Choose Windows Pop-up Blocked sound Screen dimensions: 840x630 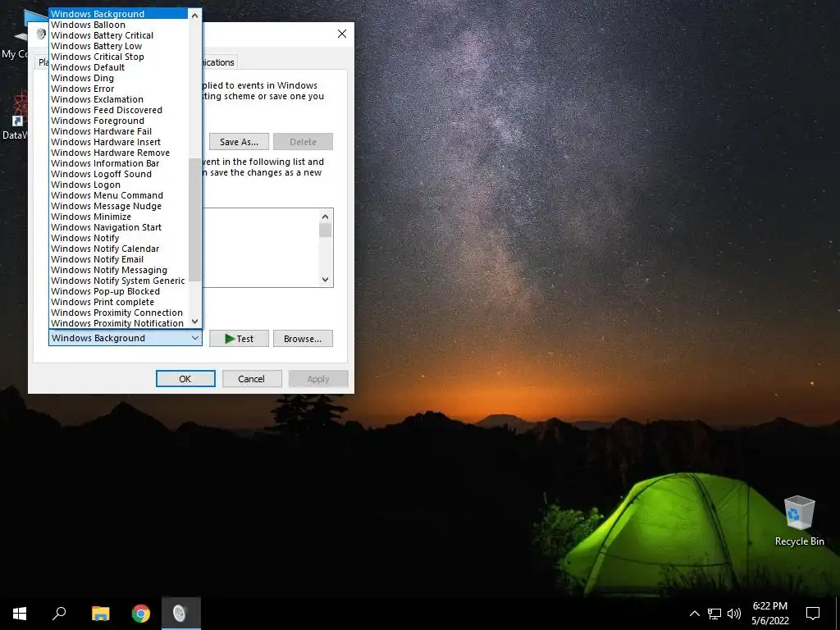[119, 291]
